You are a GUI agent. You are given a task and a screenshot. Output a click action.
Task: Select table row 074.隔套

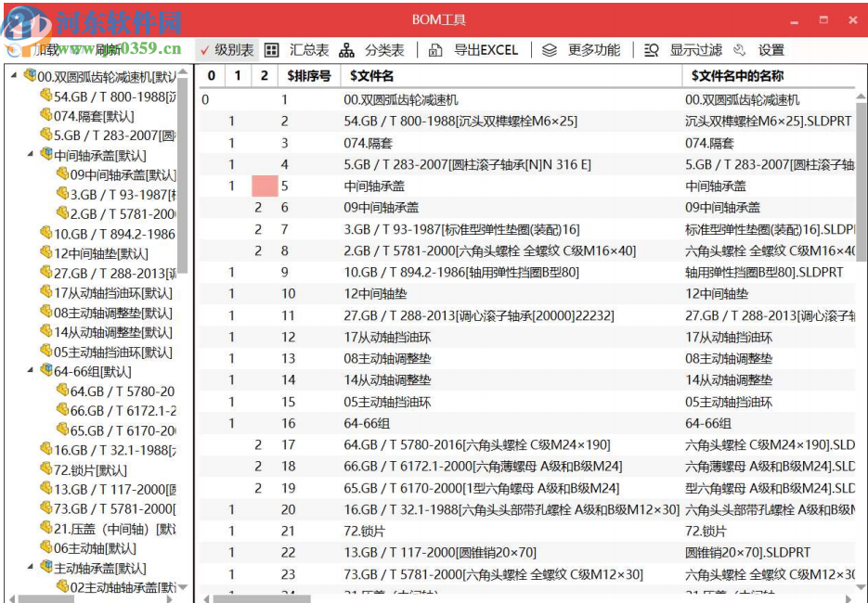[527, 143]
